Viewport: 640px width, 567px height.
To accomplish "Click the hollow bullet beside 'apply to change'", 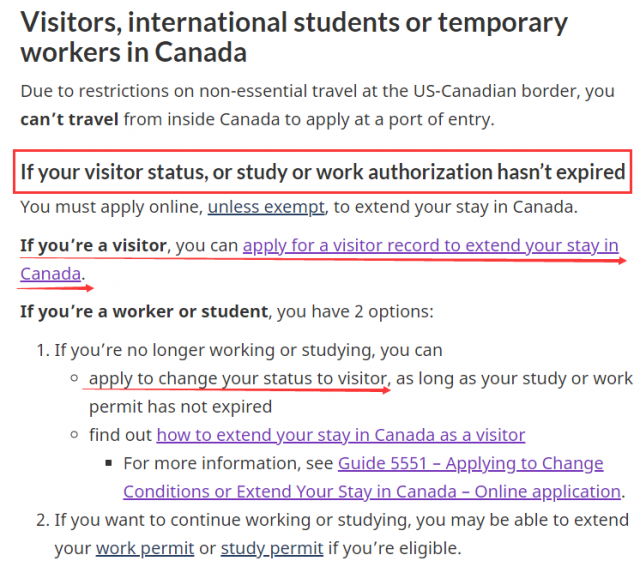I will pyautogui.click(x=74, y=378).
